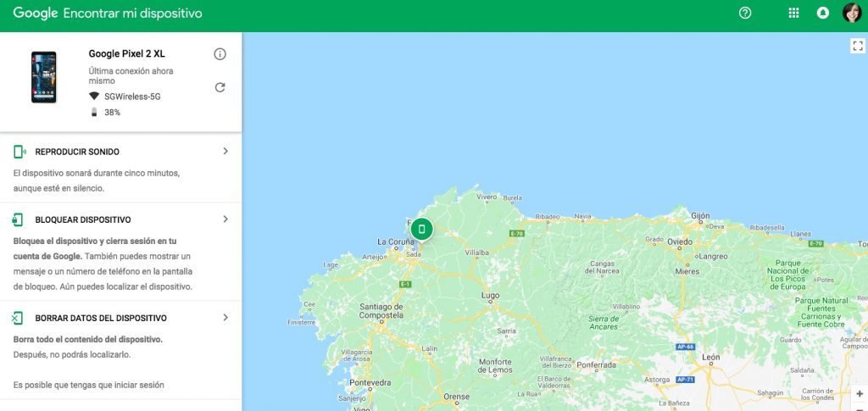Click the Google logo

(x=36, y=13)
